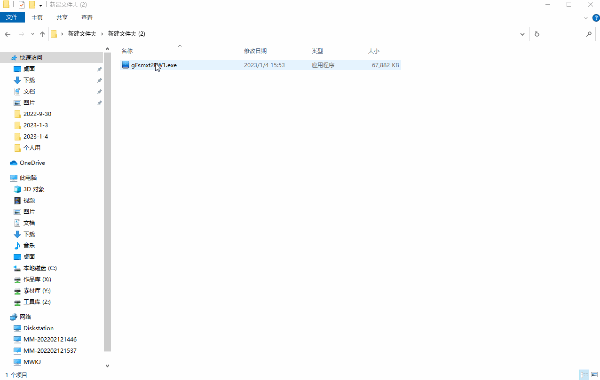Unpin the Downloads quick access item
Screen dimensions: 600x380
[x=99, y=80]
